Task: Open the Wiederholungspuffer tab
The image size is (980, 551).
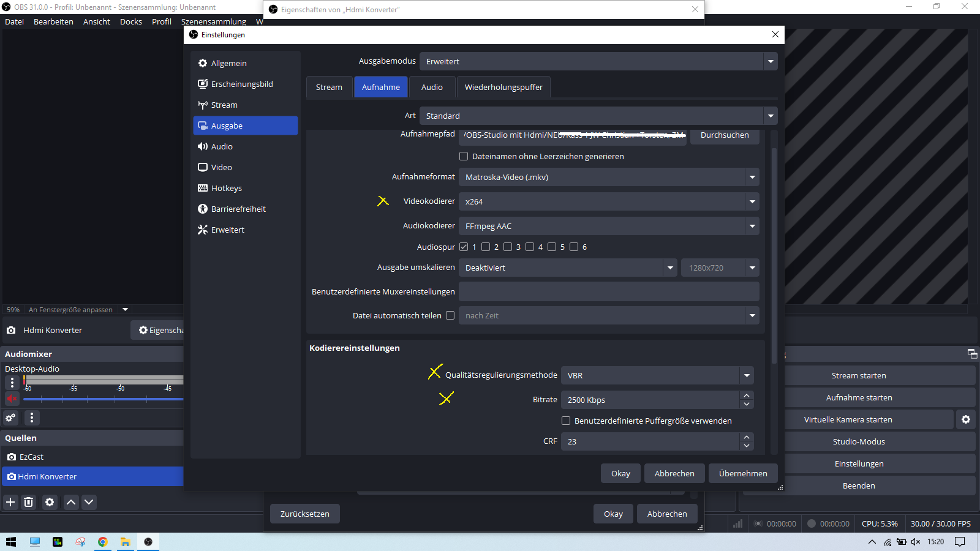Action: coord(503,87)
